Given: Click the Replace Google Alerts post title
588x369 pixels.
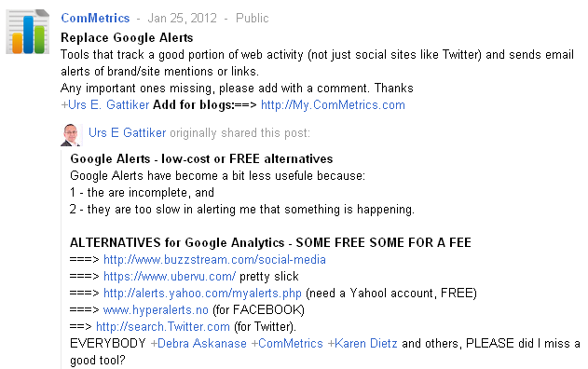Looking at the screenshot, I should pos(127,37).
